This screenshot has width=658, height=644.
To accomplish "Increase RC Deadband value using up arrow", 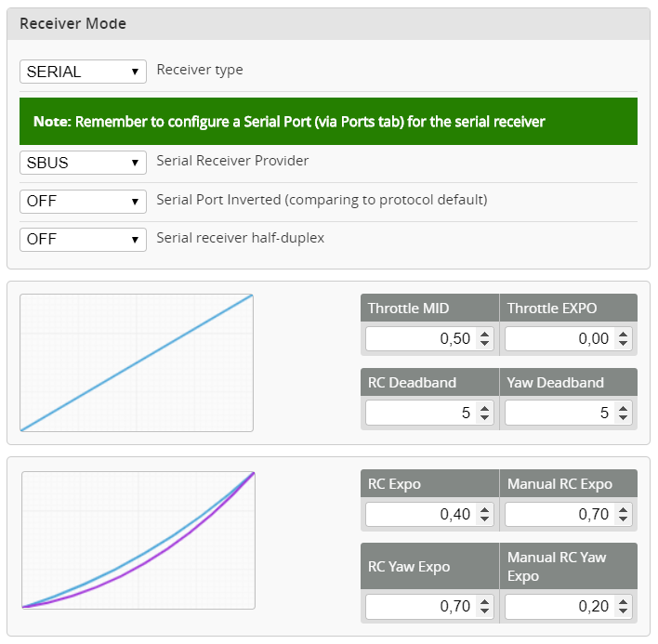I will point(484,409).
